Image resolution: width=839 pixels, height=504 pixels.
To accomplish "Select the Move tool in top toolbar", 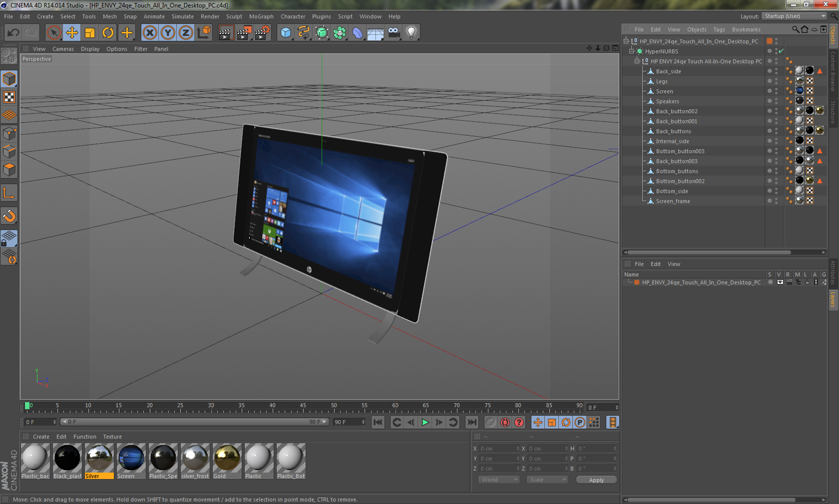I will click(72, 33).
